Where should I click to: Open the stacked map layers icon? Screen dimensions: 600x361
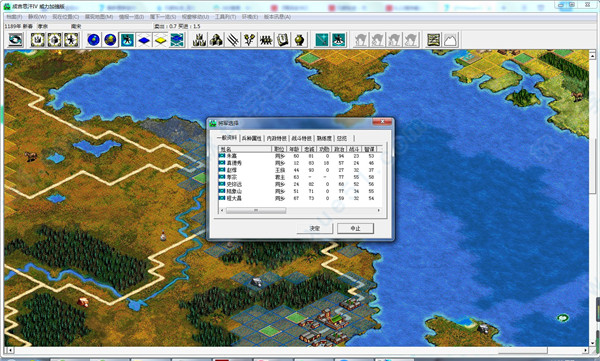click(x=177, y=40)
